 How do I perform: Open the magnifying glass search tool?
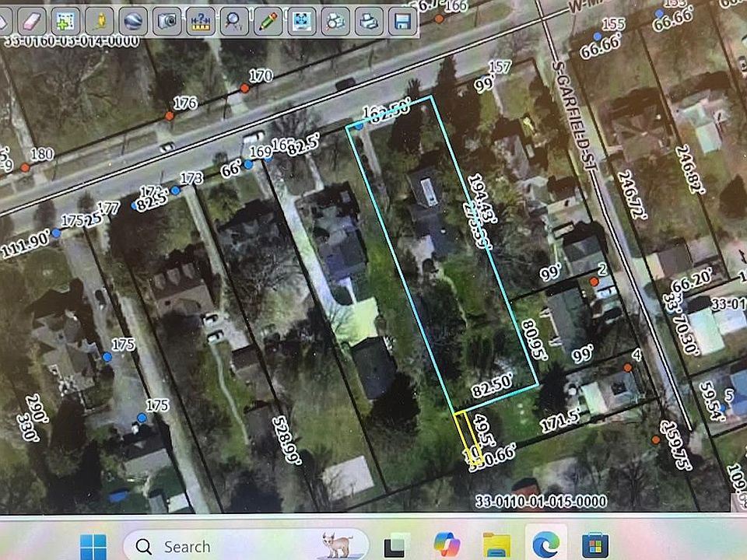(x=234, y=20)
